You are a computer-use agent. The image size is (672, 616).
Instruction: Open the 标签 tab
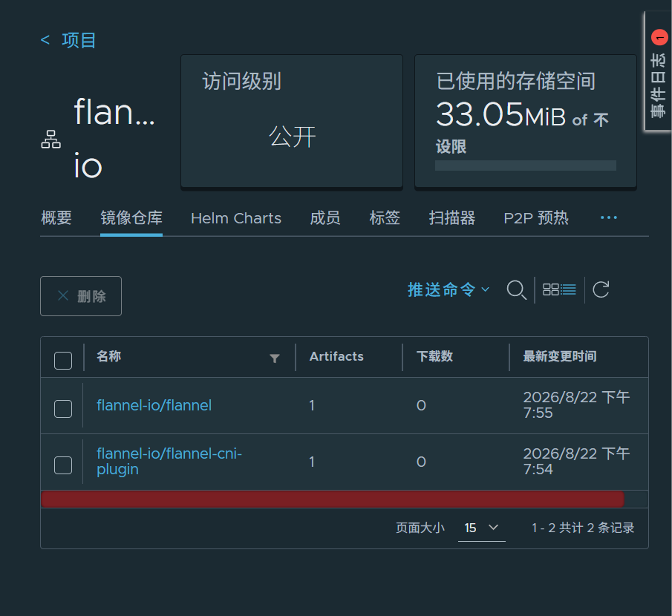click(385, 218)
